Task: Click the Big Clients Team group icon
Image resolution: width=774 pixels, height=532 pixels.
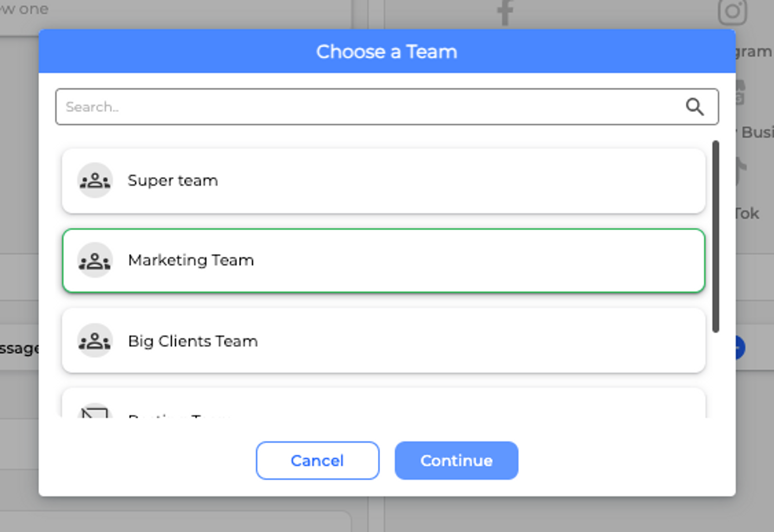Action: coord(95,341)
